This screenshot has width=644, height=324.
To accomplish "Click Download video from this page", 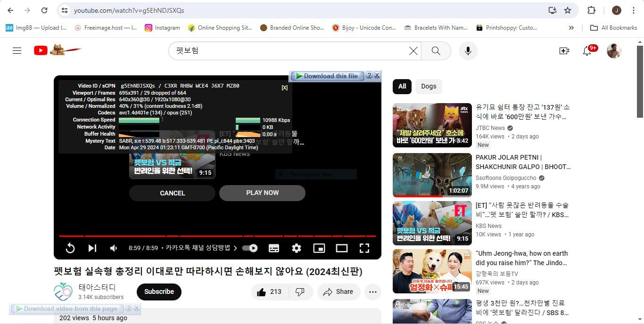I will [67, 308].
